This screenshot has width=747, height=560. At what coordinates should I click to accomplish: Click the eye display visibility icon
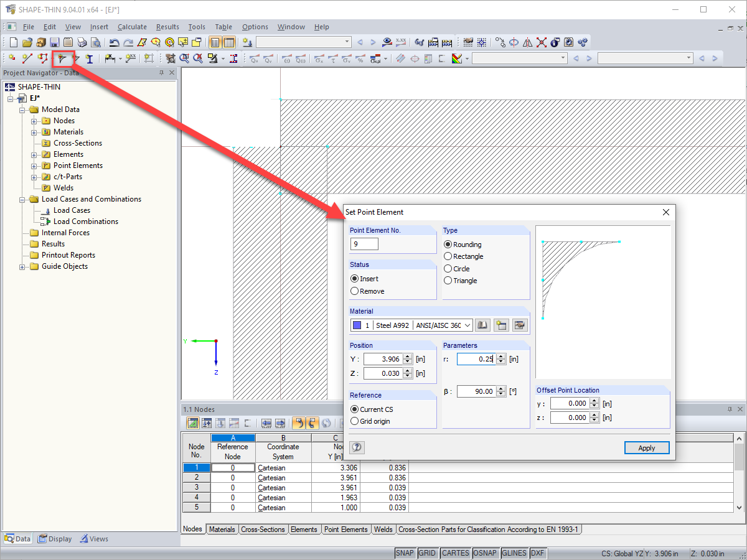[x=387, y=42]
